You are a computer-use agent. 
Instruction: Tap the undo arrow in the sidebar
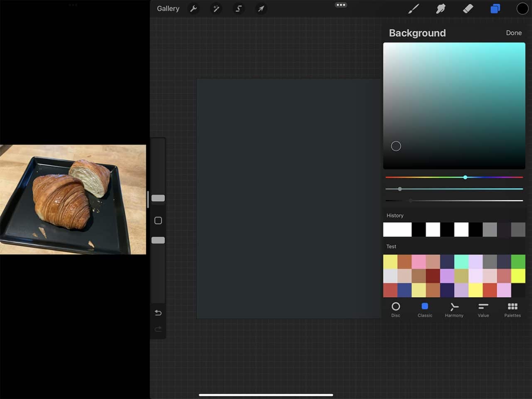tap(158, 313)
